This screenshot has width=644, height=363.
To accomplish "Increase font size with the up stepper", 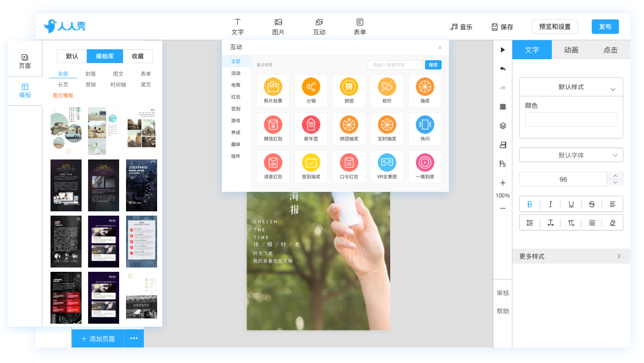I will coord(615,175).
